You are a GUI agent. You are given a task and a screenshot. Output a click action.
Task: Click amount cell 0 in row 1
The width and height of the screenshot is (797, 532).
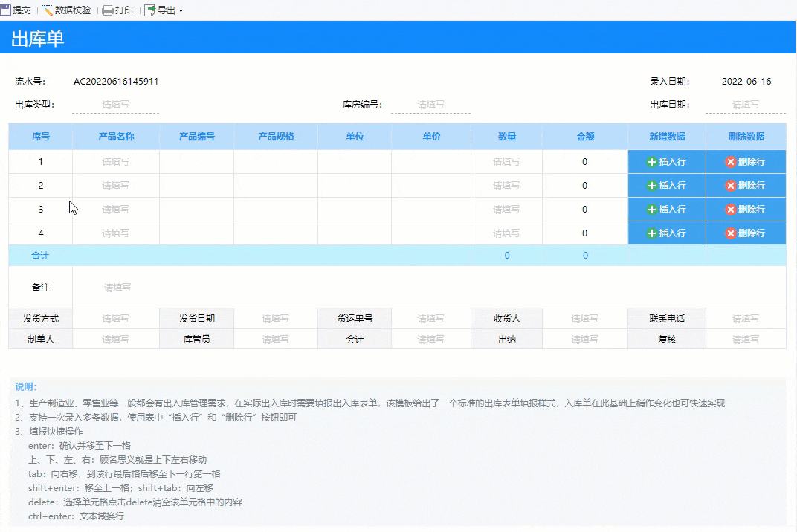click(585, 161)
